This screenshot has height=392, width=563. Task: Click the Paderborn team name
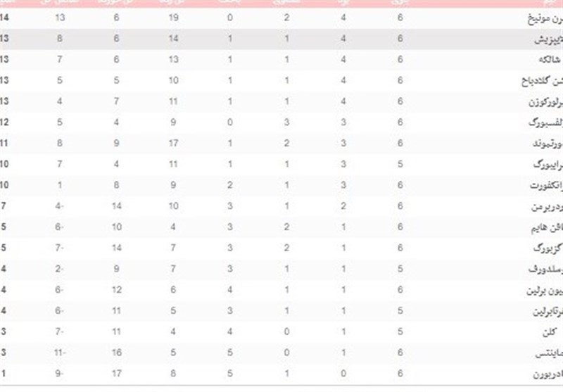[548, 374]
